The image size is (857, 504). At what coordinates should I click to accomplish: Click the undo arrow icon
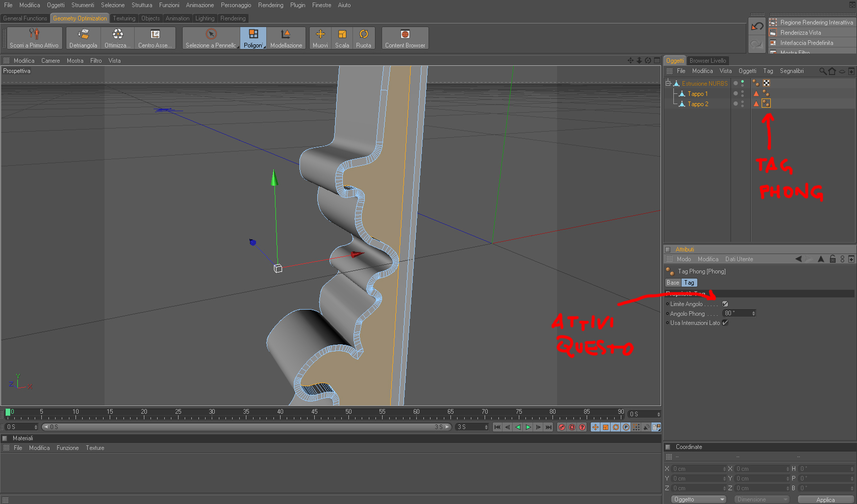pos(757,26)
